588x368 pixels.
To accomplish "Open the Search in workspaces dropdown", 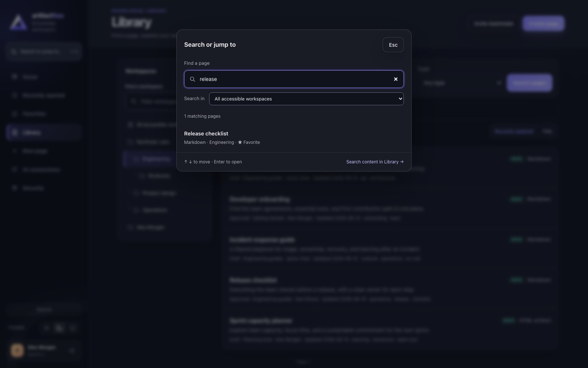I will click(306, 99).
